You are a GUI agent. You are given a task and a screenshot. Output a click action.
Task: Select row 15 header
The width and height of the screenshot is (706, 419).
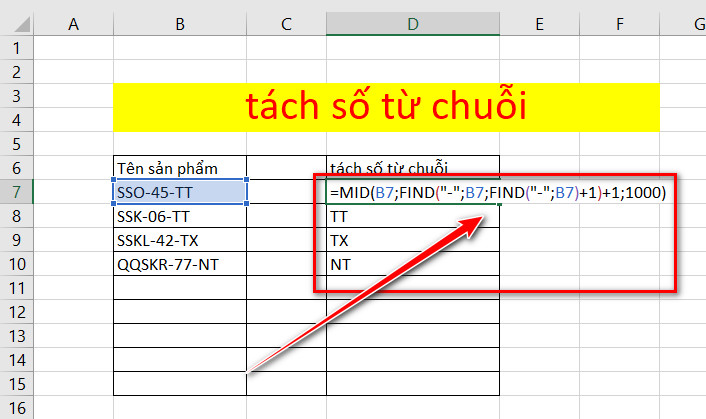[x=17, y=383]
